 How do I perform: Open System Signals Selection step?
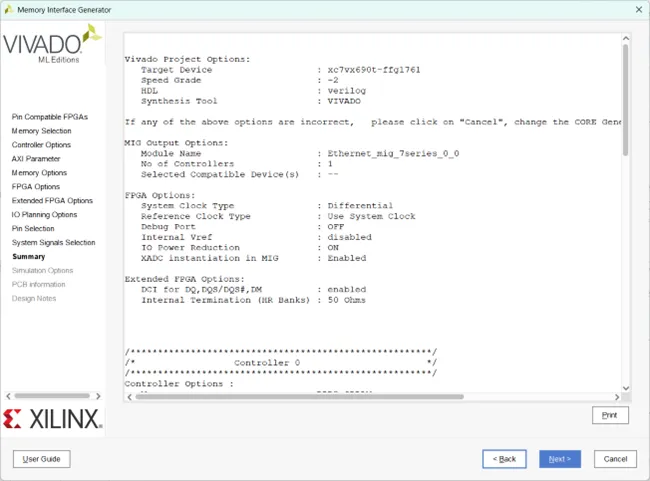(53, 243)
